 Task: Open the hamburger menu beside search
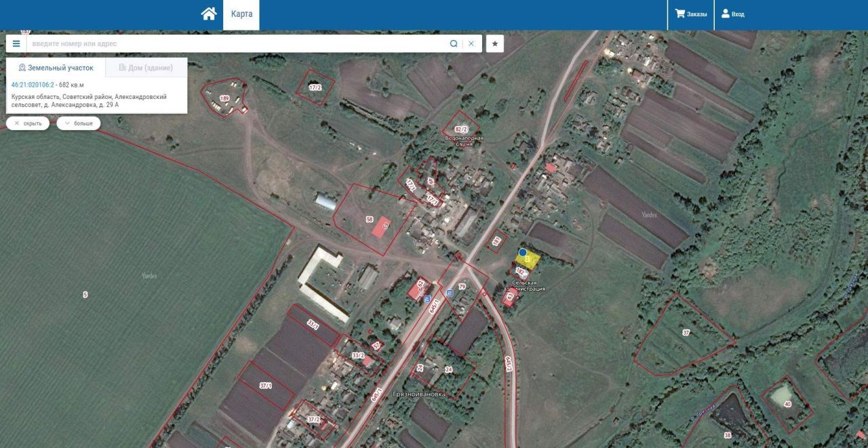(x=16, y=43)
